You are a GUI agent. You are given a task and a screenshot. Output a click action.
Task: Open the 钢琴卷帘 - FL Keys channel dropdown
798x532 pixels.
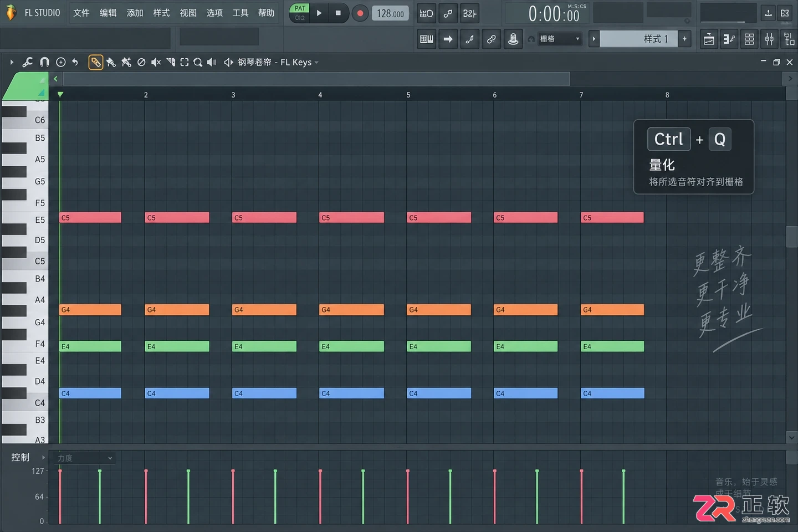279,62
